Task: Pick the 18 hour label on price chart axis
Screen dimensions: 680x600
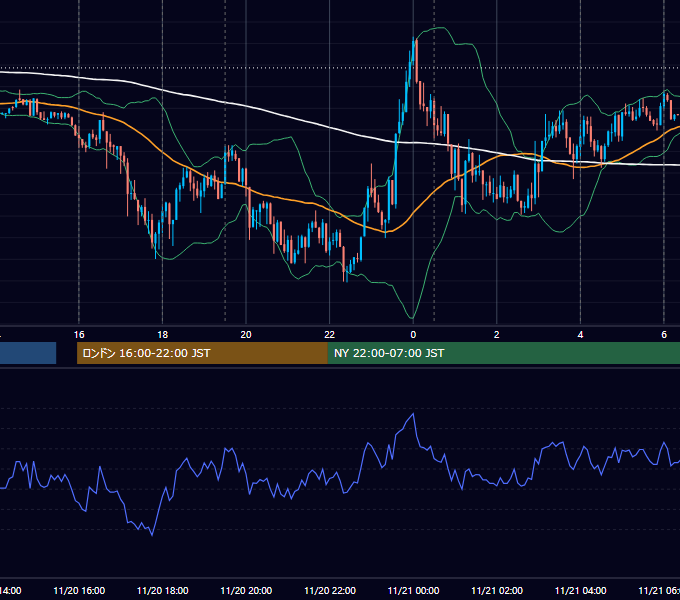Action: (x=162, y=335)
